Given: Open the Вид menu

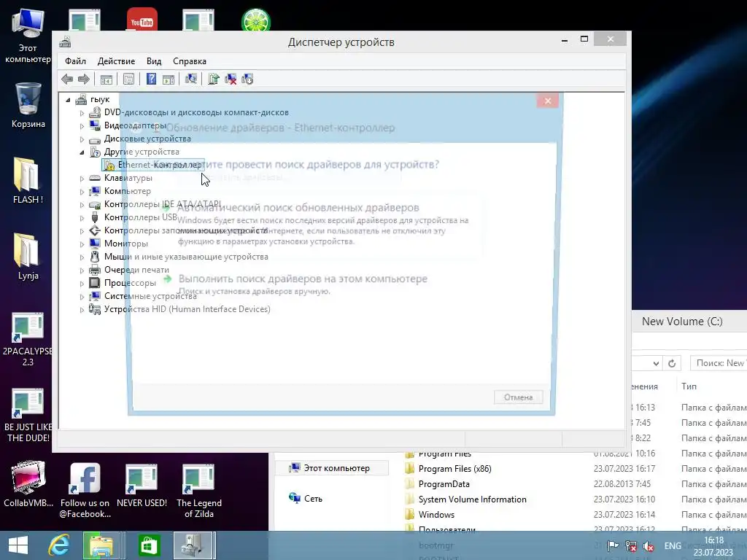Looking at the screenshot, I should 154,61.
